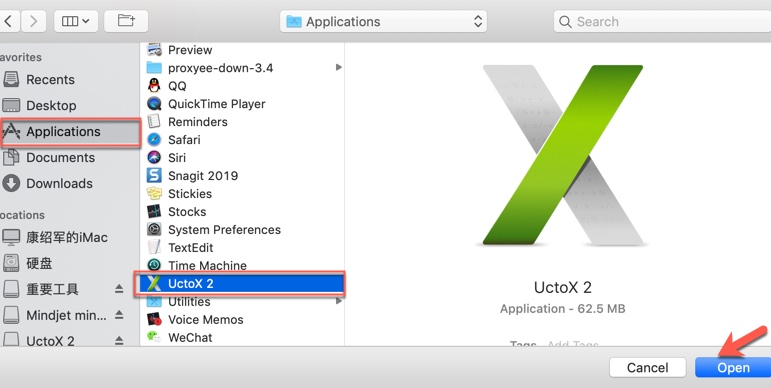Create a new folder with toolbar icon
Screen dimensions: 771x388
[x=126, y=21]
